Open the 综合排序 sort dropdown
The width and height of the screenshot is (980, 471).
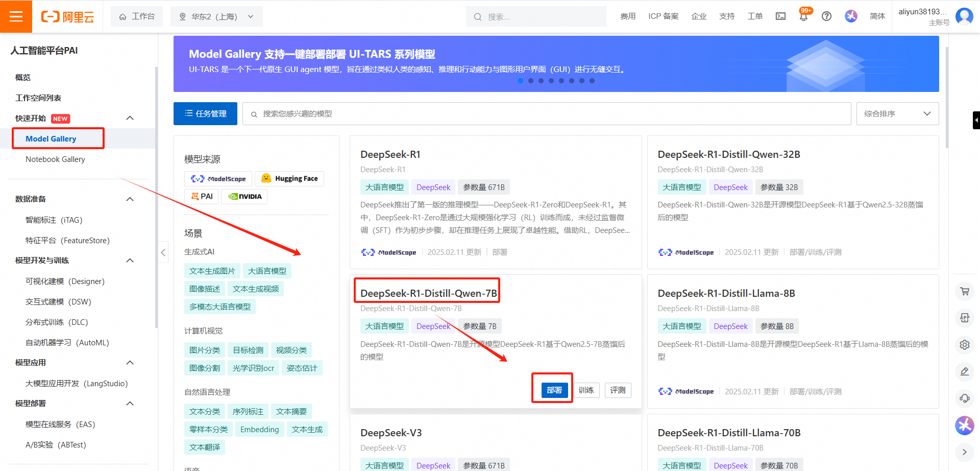pyautogui.click(x=897, y=113)
